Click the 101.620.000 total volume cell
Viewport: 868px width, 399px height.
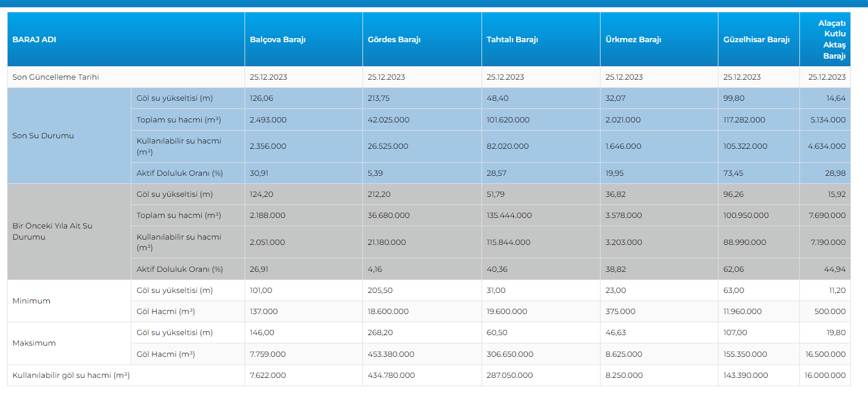point(508,120)
